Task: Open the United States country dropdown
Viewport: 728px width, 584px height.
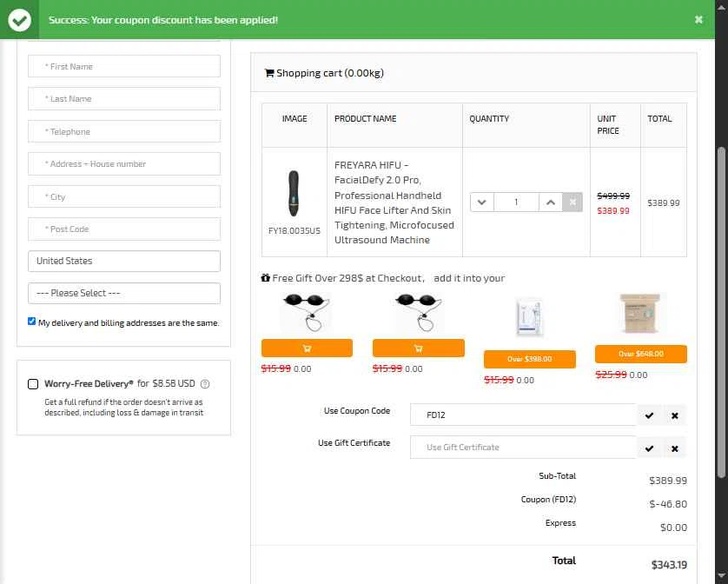Action: [124, 261]
